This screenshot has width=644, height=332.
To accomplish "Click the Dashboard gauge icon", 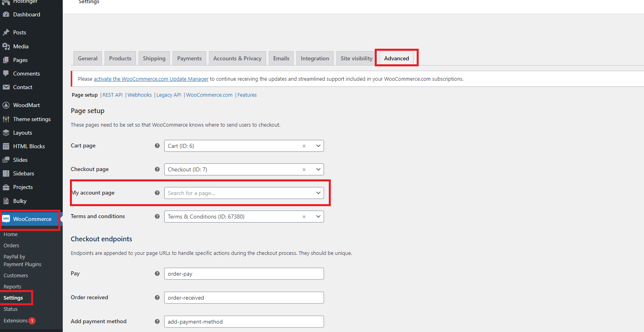I will coord(6,14).
